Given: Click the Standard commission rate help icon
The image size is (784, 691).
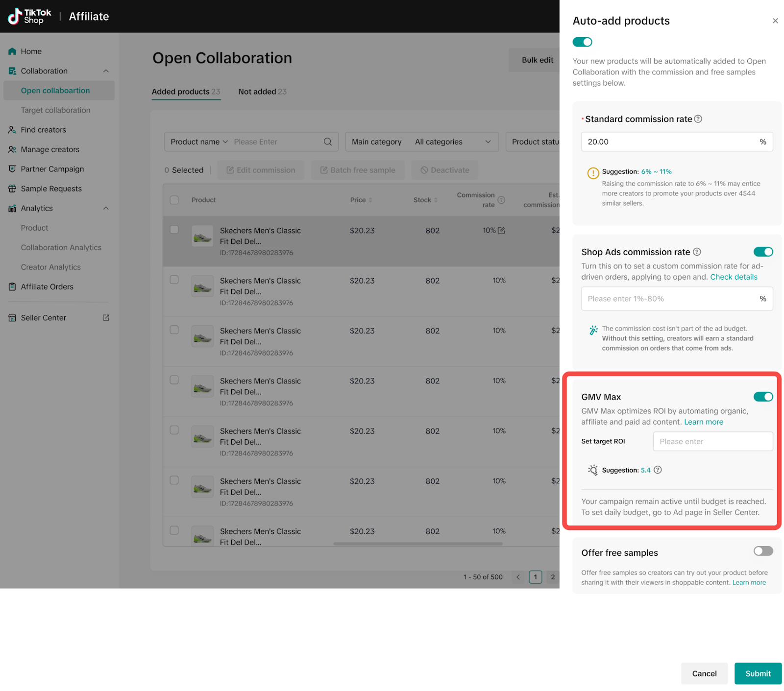Looking at the screenshot, I should point(698,119).
